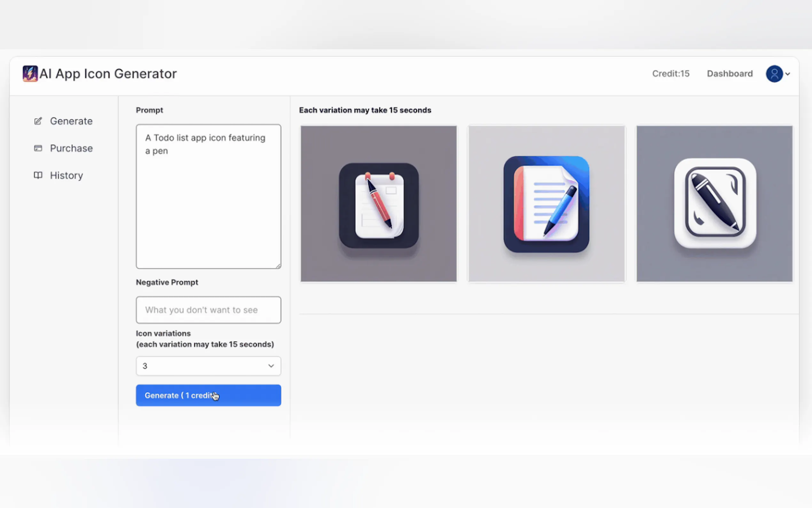Open the user profile avatar icon
Image resolution: width=812 pixels, height=508 pixels.
click(x=774, y=74)
